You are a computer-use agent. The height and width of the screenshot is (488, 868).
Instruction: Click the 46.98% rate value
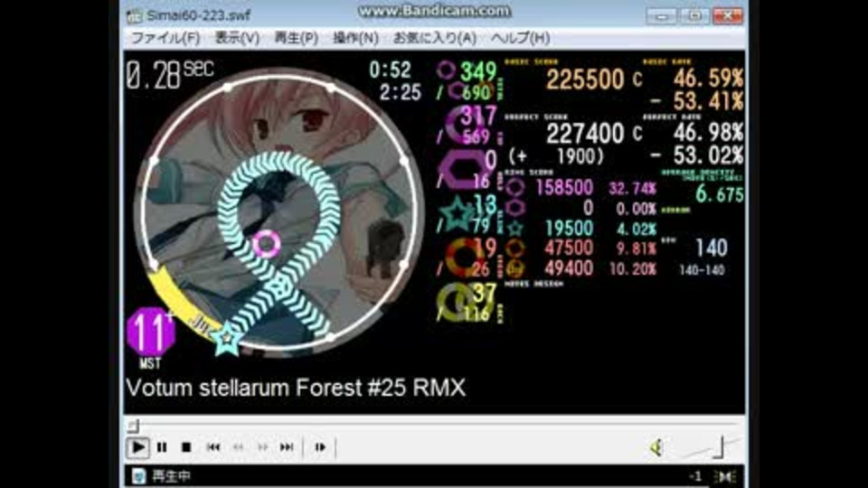(708, 133)
